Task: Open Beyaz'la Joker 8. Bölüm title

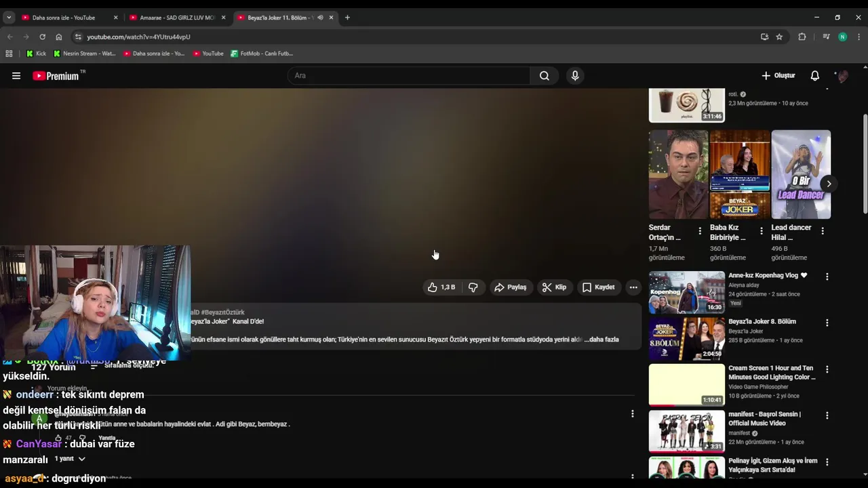Action: coord(762,321)
